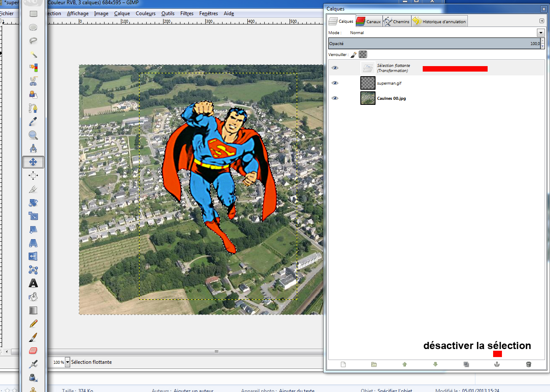The image size is (550, 392).
Task: Choose the Free Select lasso tool
Action: 33,41
